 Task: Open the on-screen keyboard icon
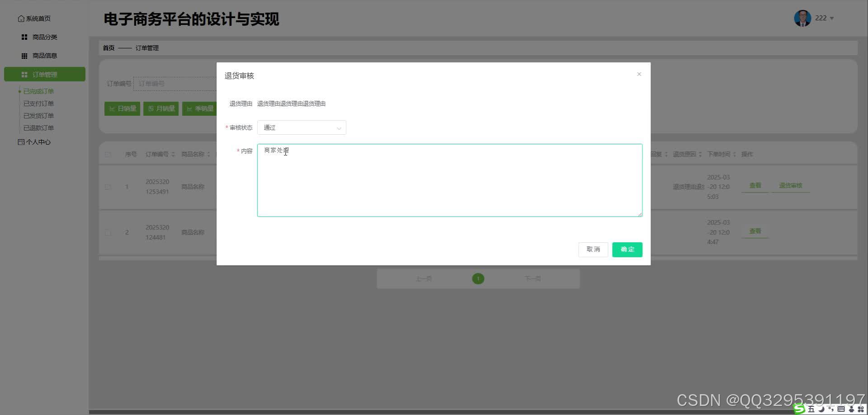[841, 409]
